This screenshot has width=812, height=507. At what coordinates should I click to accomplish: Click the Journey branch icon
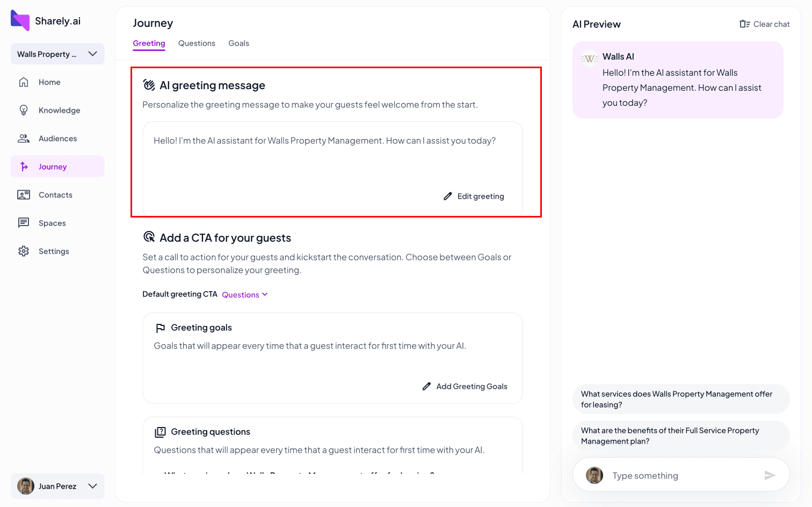[x=24, y=166]
